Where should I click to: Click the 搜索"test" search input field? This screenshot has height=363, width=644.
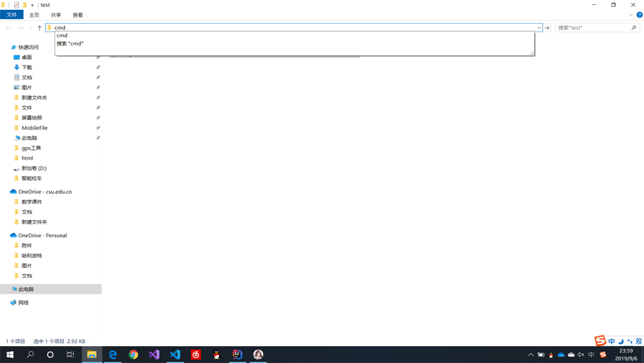[x=591, y=28]
